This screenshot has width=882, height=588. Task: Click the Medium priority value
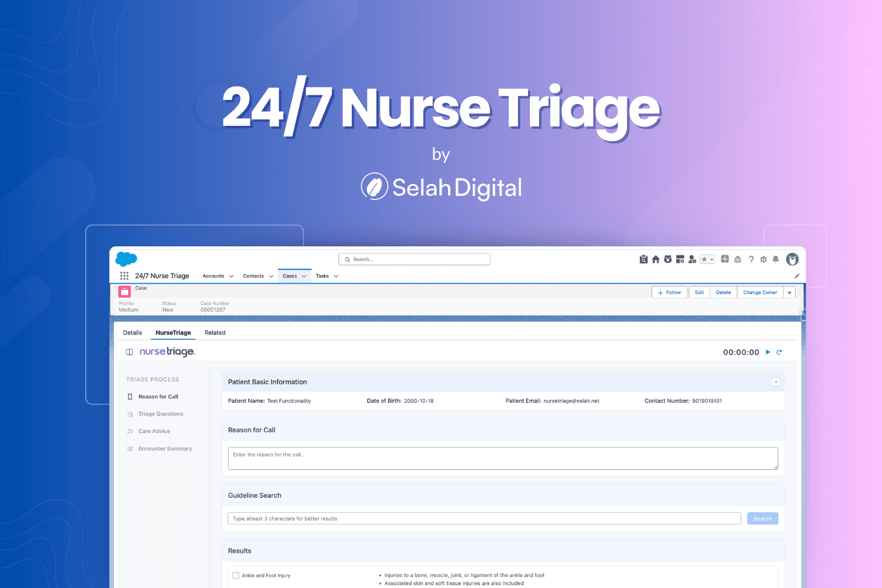point(128,310)
